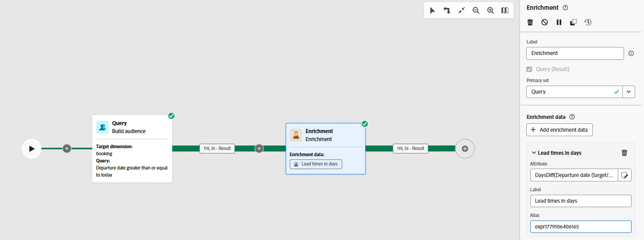Open expression editor for the Attribute field
This screenshot has height=240, width=644.
tap(625, 175)
